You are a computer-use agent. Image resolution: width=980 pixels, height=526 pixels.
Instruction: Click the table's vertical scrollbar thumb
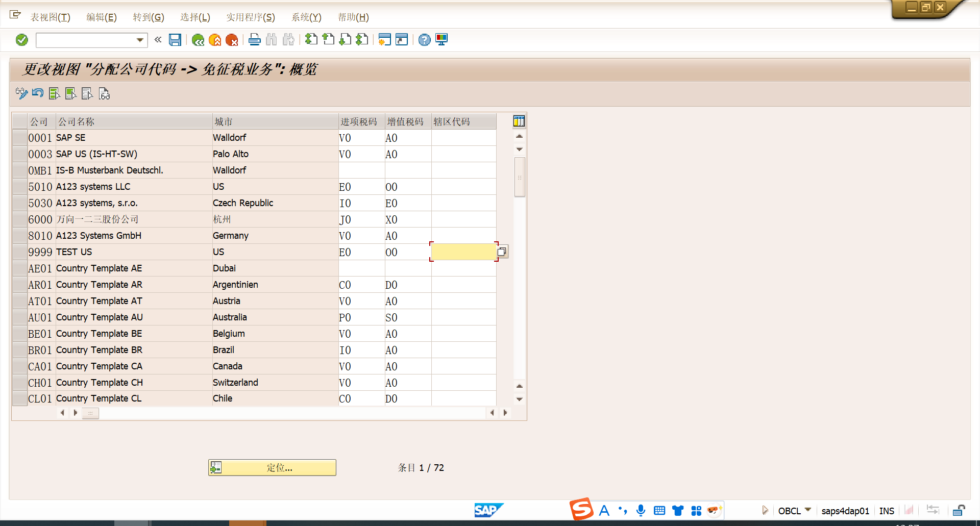(520, 177)
